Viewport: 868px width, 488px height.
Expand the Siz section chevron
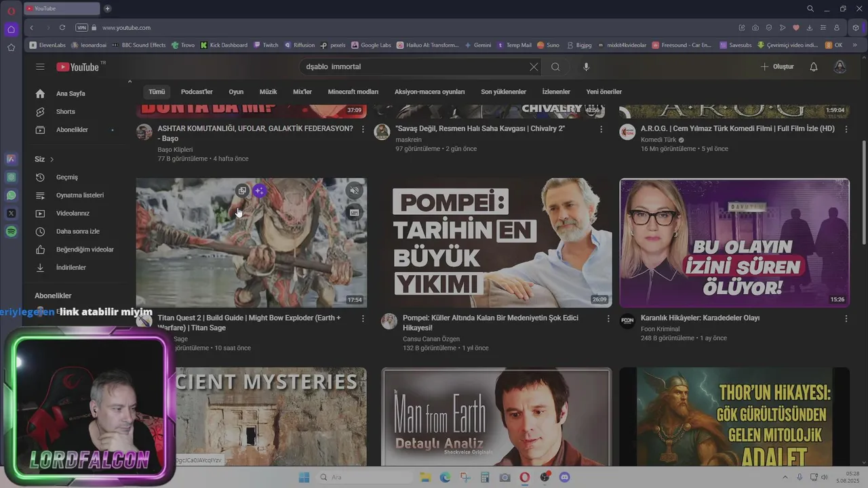click(52, 159)
